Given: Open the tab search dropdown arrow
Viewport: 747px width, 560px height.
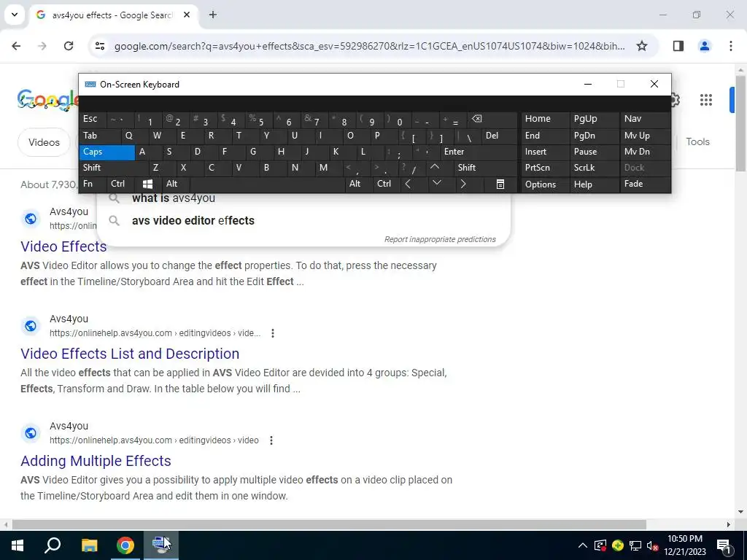Looking at the screenshot, I should [x=15, y=15].
